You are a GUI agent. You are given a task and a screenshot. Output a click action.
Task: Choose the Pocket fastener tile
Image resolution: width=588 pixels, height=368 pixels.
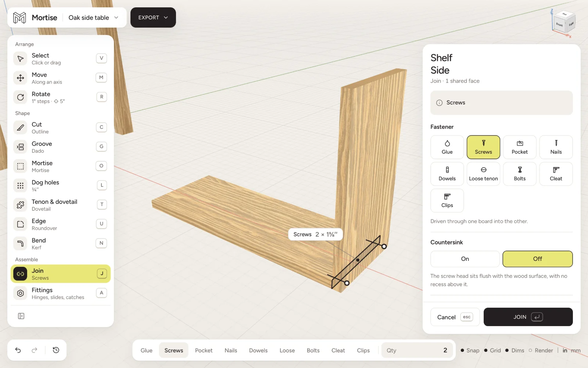pos(520,147)
